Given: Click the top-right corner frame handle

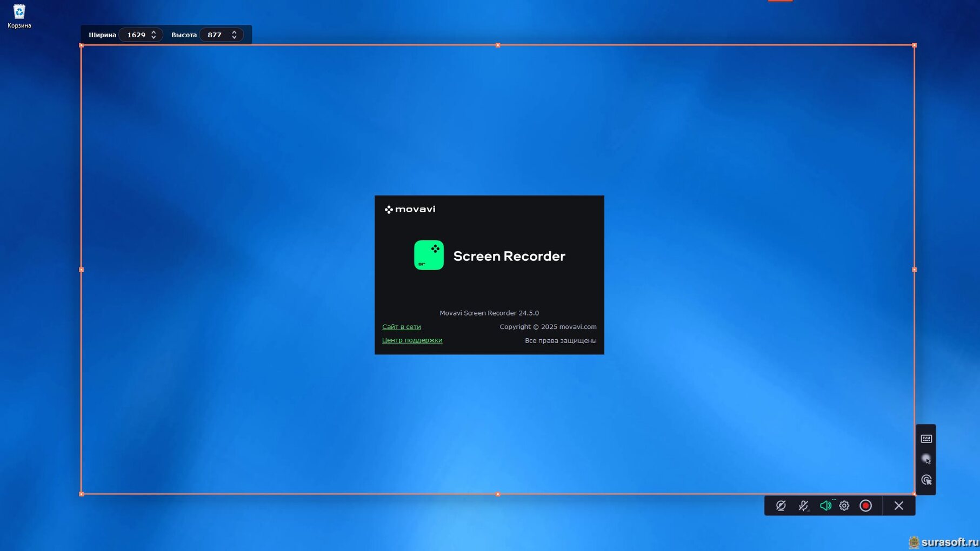Looking at the screenshot, I should (x=914, y=45).
